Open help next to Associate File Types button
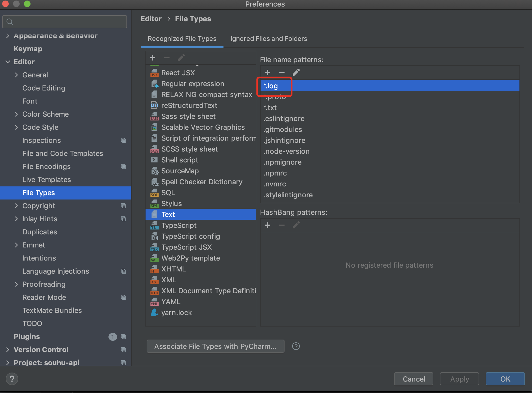Screen dimensions: 532x393 (x=296, y=346)
